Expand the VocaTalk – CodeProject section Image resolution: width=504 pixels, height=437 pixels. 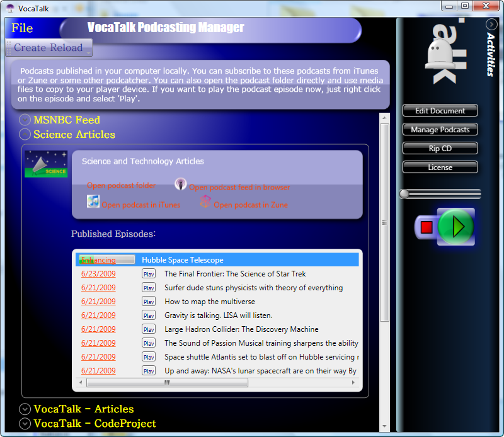click(25, 424)
